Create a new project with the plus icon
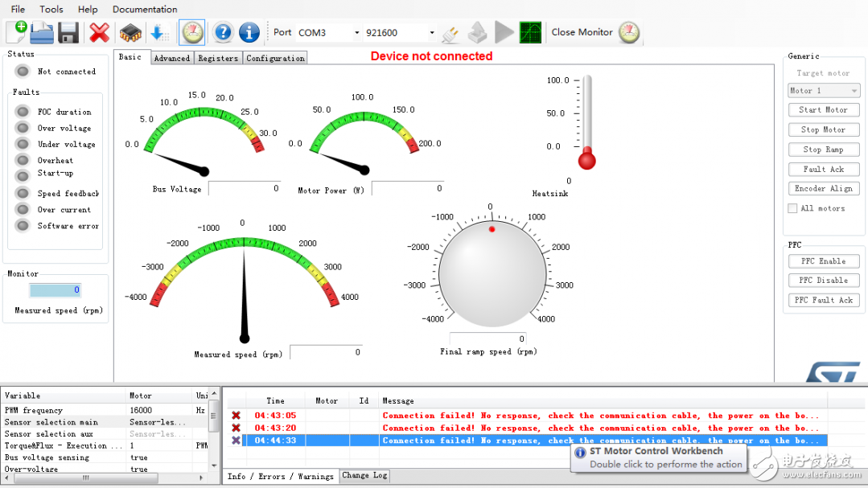The image size is (868, 488). point(17,32)
